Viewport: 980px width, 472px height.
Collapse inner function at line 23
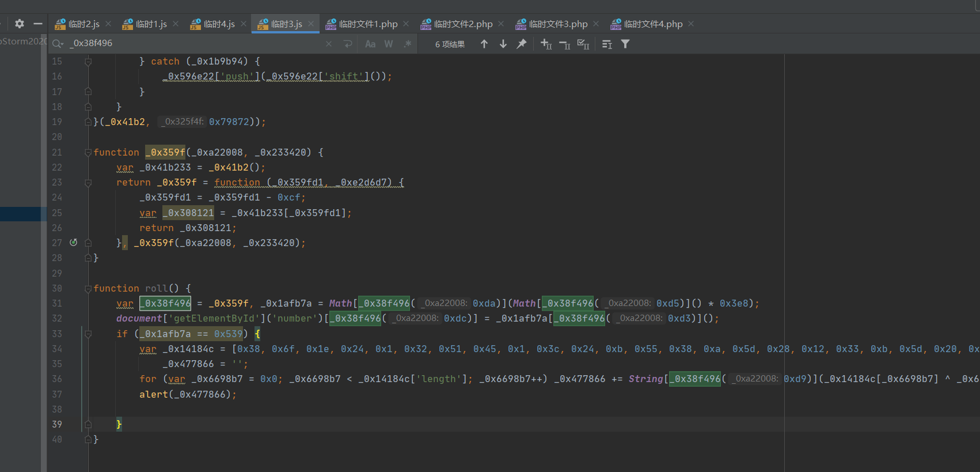88,183
